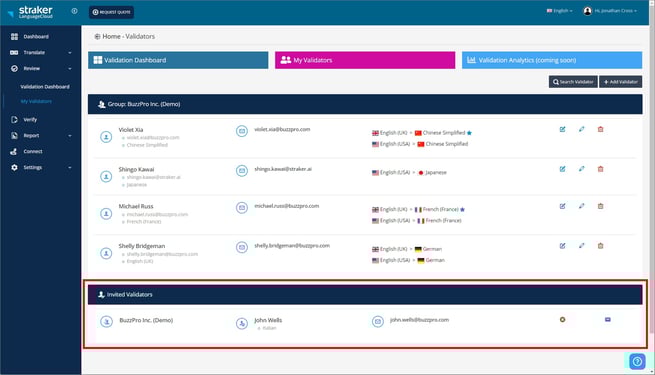Click Shingo Kawai's profile avatar icon
The width and height of the screenshot is (655, 375).
(x=106, y=177)
